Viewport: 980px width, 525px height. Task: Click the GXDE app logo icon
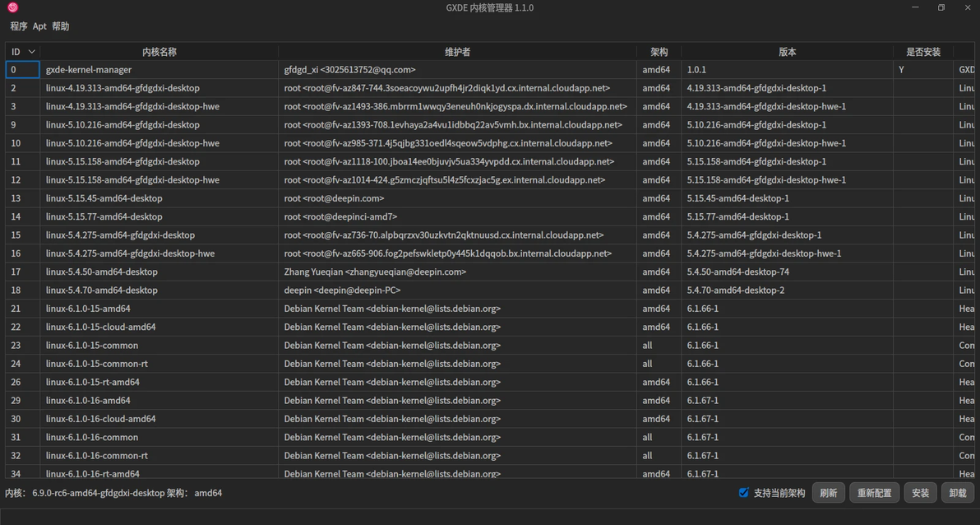click(12, 7)
